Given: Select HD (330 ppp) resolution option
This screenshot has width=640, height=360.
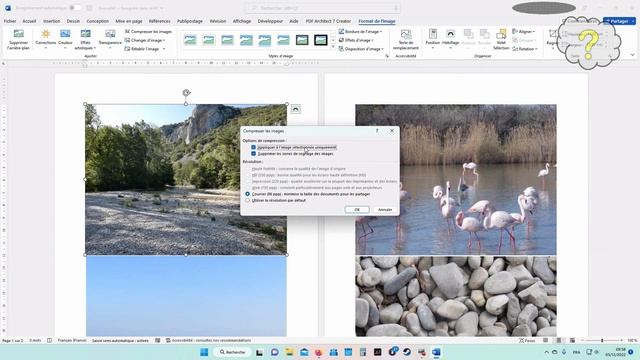Looking at the screenshot, I should click(247, 175).
